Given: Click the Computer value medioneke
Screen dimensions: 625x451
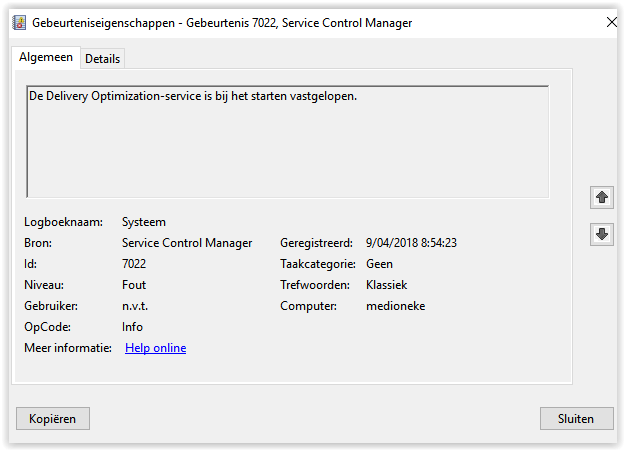Looking at the screenshot, I should pyautogui.click(x=396, y=306).
